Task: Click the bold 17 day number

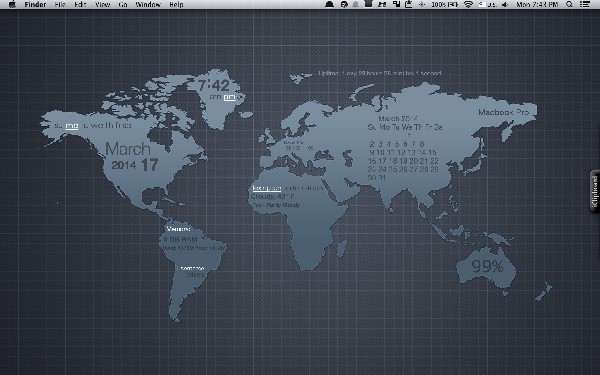Action: 150,165
